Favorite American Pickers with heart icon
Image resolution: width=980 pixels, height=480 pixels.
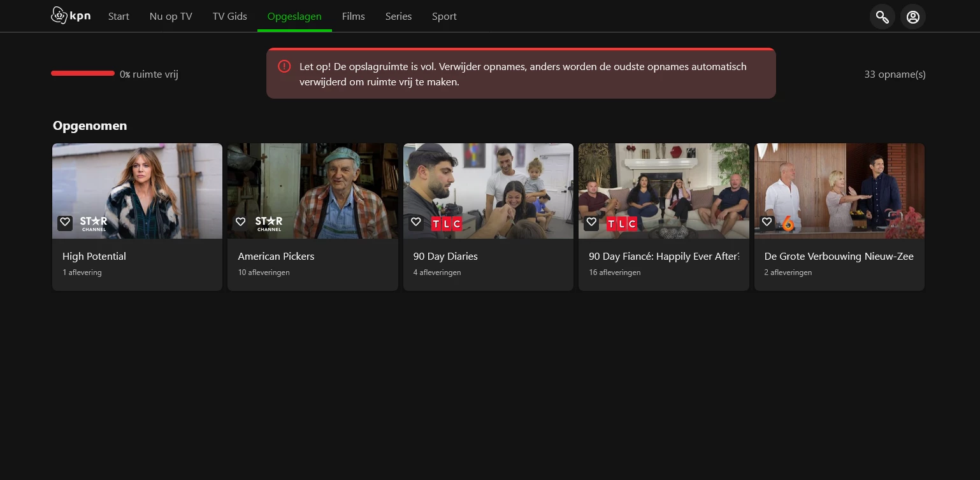click(240, 222)
